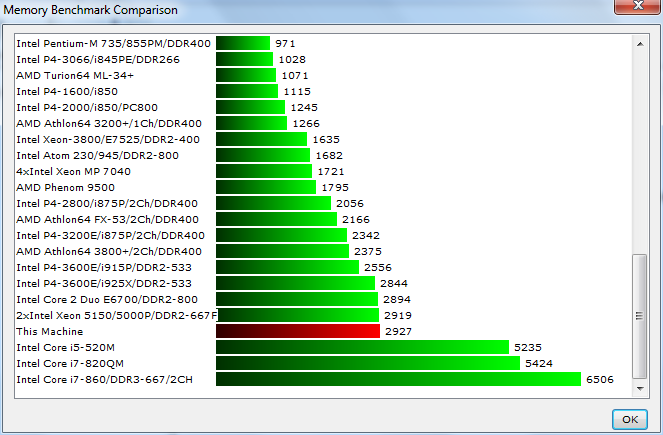The image size is (663, 435).
Task: Click the value 2166
Action: (356, 219)
